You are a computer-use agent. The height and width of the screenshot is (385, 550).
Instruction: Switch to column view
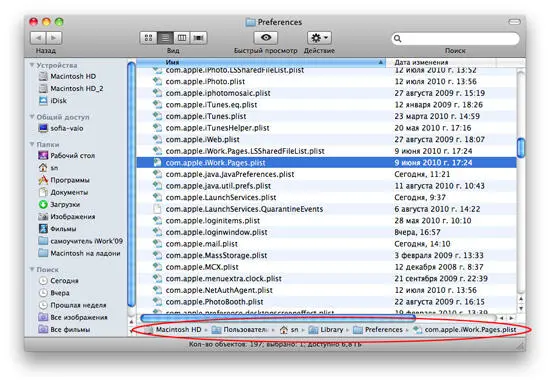click(x=182, y=38)
